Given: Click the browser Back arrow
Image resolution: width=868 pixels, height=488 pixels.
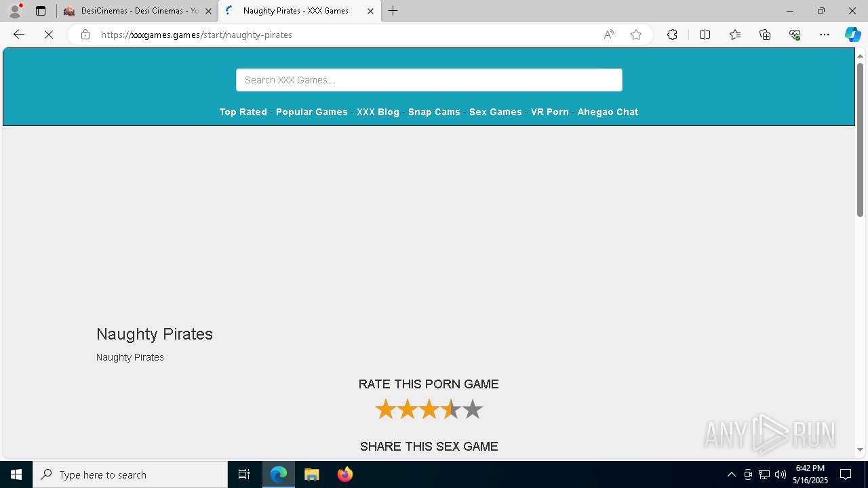Looking at the screenshot, I should (x=19, y=35).
